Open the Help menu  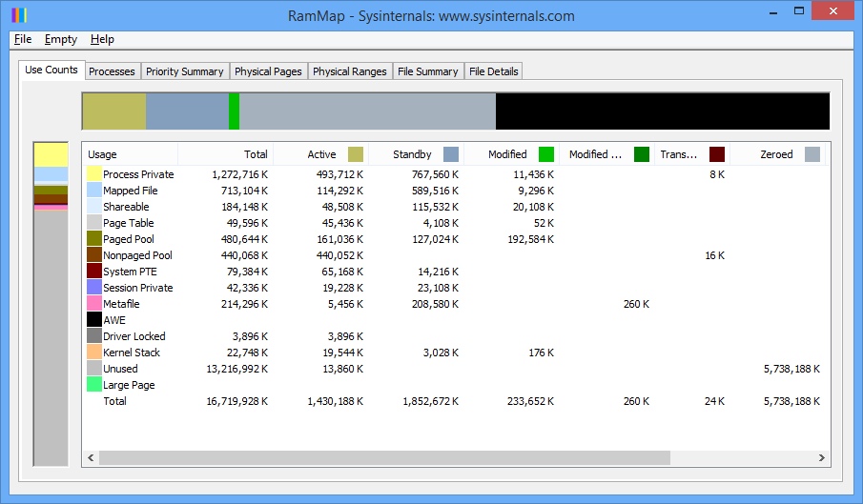102,39
